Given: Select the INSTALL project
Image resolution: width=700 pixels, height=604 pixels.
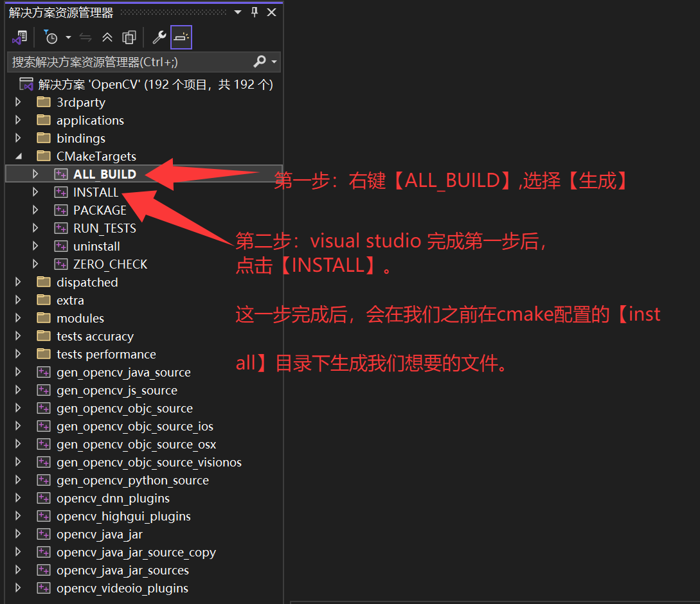Looking at the screenshot, I should point(96,192).
